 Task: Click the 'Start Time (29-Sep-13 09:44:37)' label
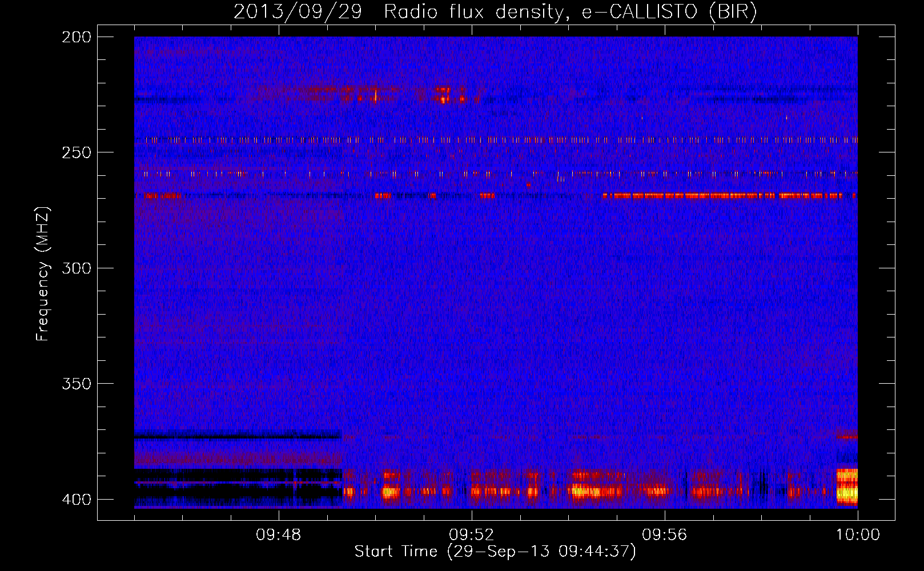[x=495, y=552]
